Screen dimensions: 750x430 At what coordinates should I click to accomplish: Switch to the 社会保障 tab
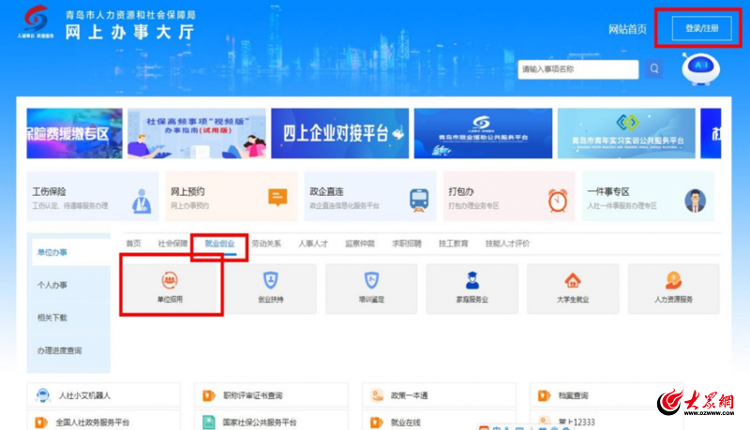172,243
